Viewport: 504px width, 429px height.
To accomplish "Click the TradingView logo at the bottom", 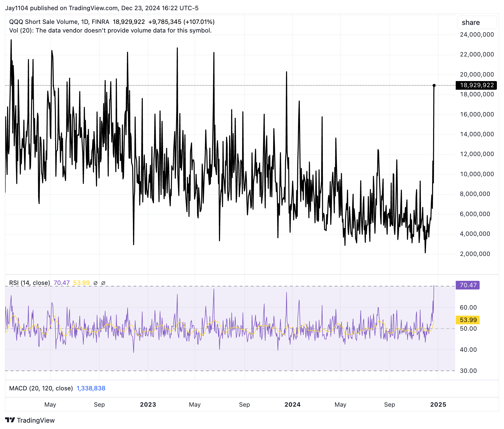I will coord(30,420).
